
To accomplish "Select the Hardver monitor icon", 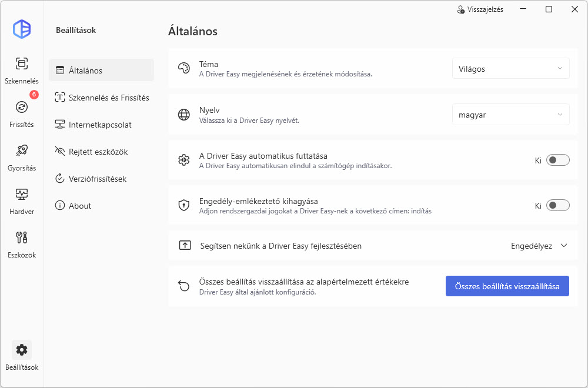I will click(22, 194).
